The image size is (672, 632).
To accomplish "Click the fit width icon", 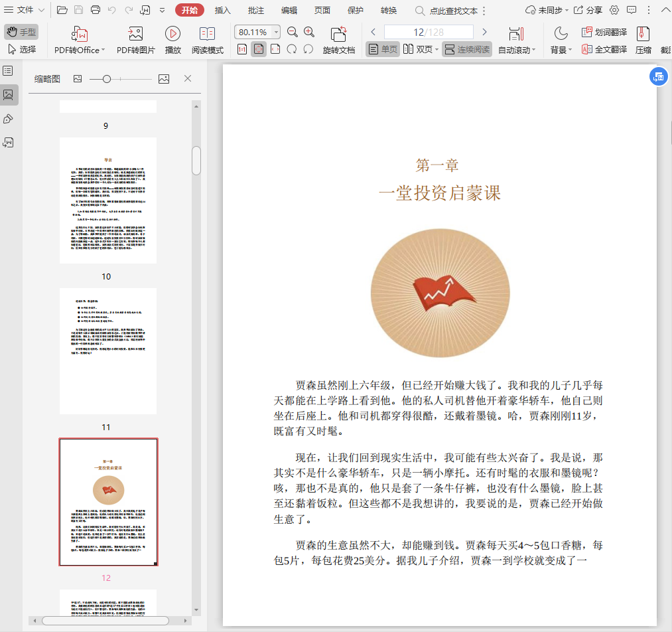I will point(275,49).
